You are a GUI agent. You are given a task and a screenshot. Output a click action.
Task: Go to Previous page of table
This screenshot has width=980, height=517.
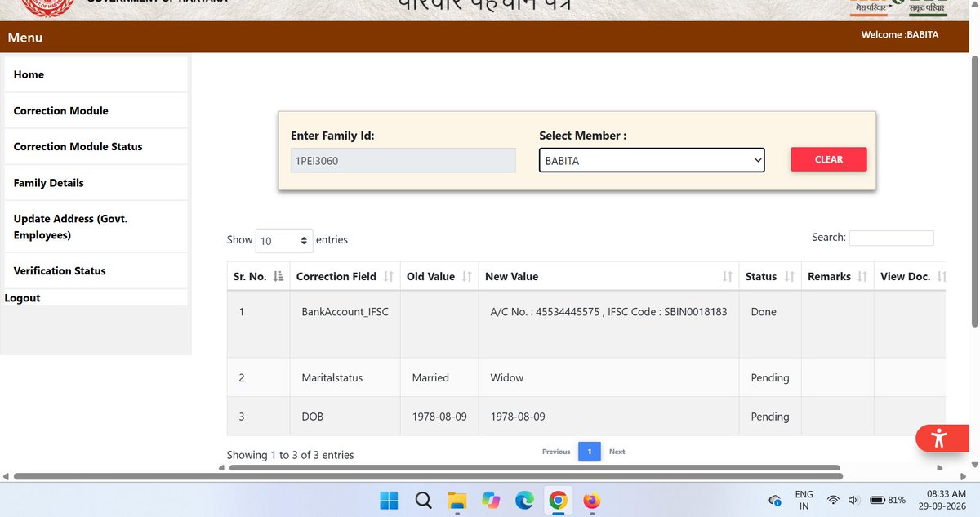[x=556, y=451]
